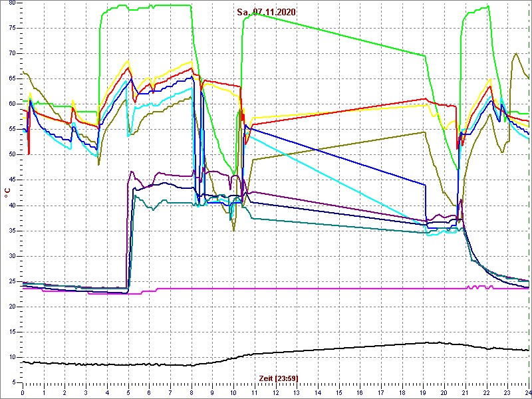Click the black curve near hour 19
Image resolution: width=532 pixels, height=399 pixels.
click(423, 342)
